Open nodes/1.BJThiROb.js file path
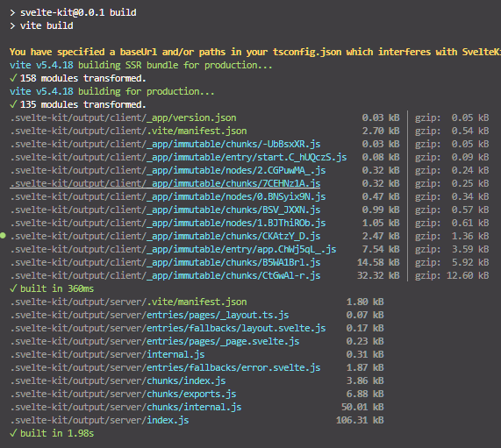This screenshot has width=501, height=448. (168, 223)
